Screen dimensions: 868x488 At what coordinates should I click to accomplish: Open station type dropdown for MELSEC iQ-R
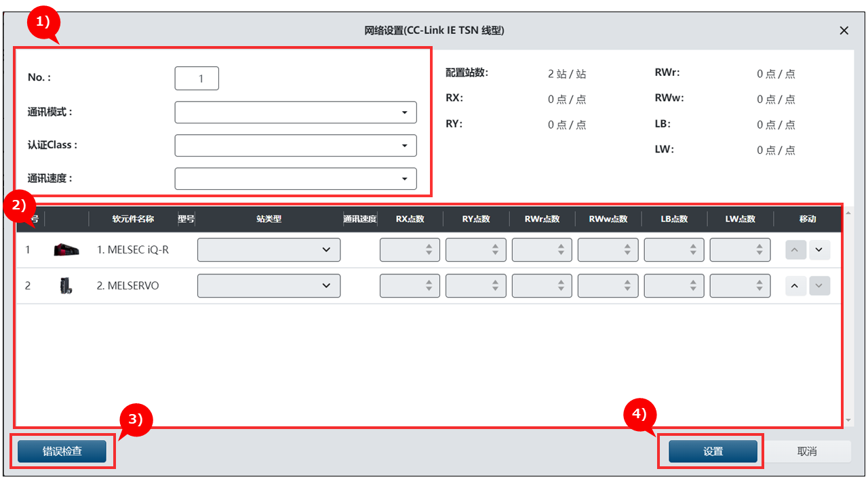point(269,250)
